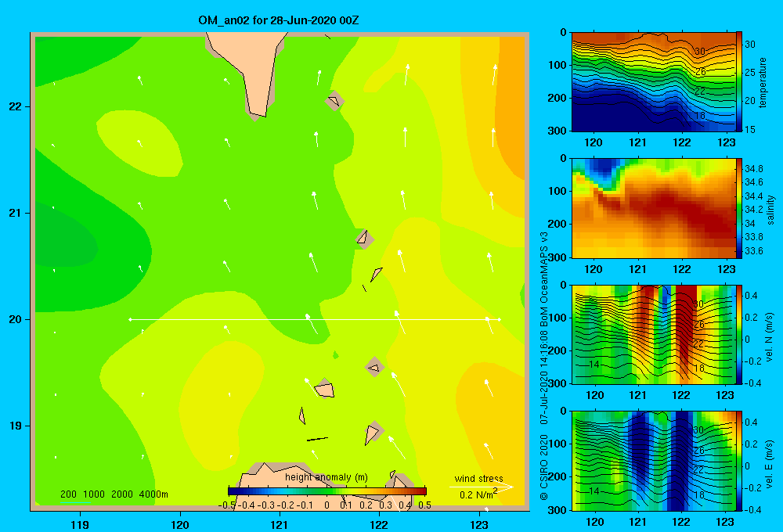
Task: Click the vel. N color scale bar
Action: [740, 334]
